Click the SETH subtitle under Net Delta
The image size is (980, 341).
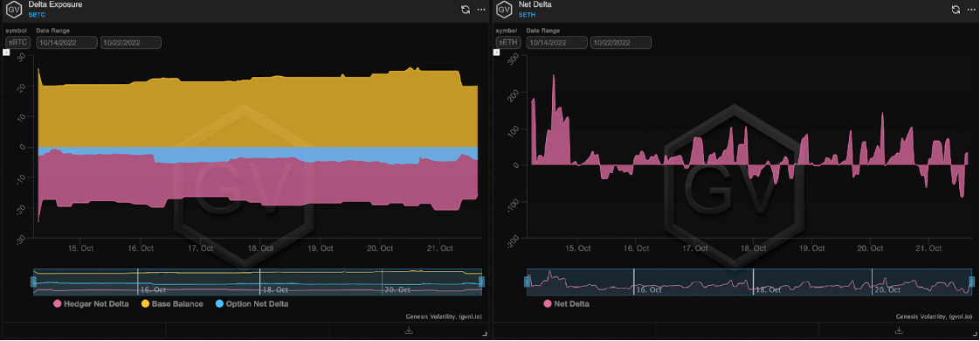[528, 14]
